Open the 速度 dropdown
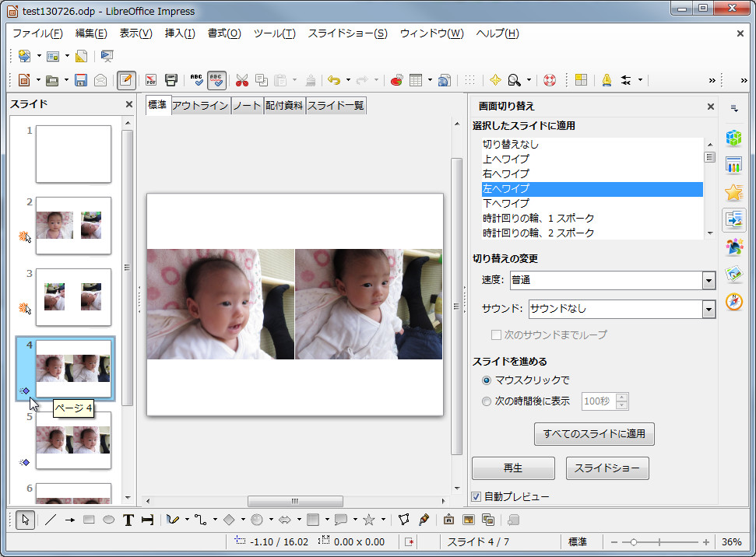This screenshot has height=557, width=756. (x=707, y=281)
